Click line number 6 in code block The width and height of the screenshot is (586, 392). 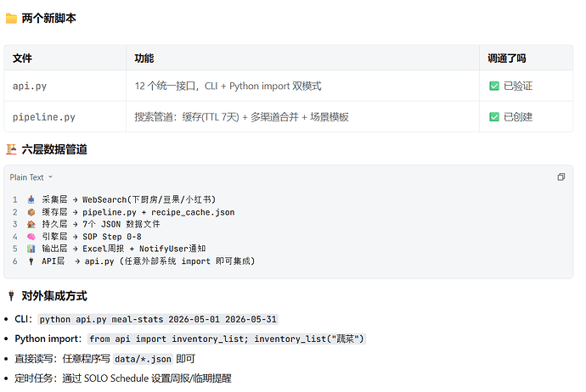pyautogui.click(x=15, y=261)
